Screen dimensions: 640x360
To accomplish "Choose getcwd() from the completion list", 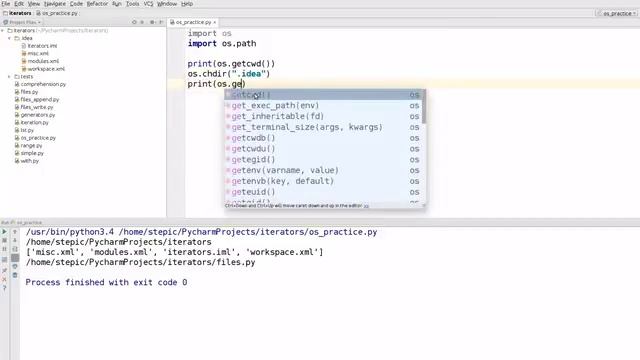I will tap(324, 95).
